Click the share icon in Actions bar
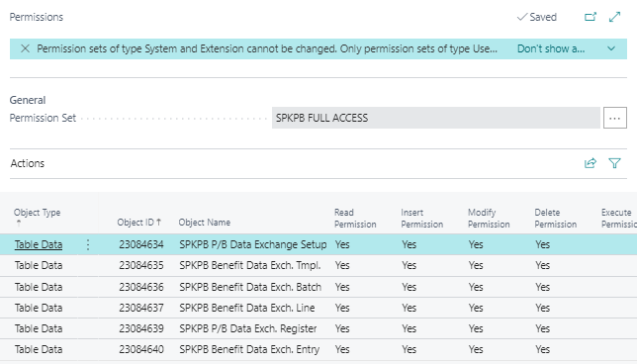 pyautogui.click(x=591, y=163)
